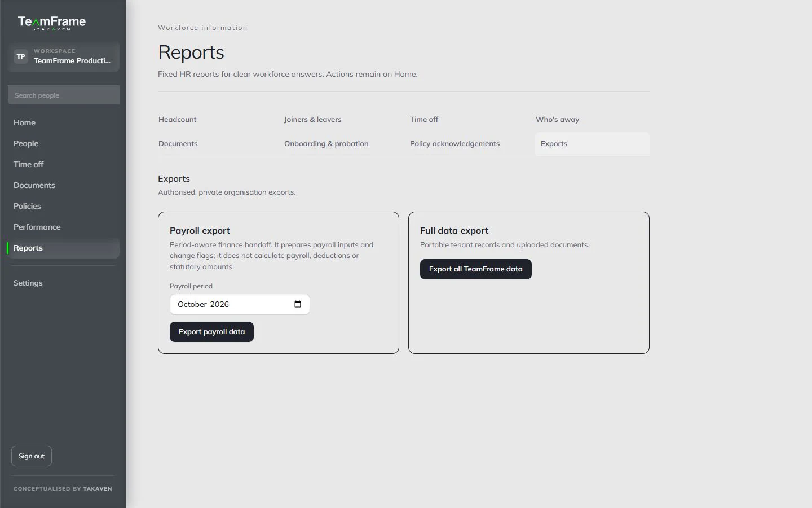
Task: Click 'Portable tenant records and uploaded documents.' text
Action: click(505, 245)
